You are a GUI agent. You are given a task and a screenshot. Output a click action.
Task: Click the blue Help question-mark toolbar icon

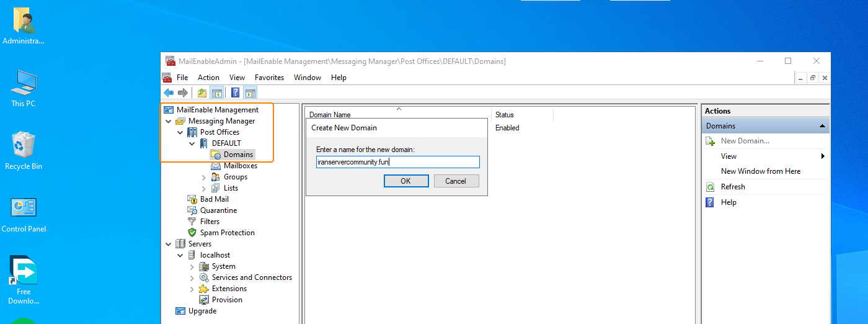click(x=236, y=93)
